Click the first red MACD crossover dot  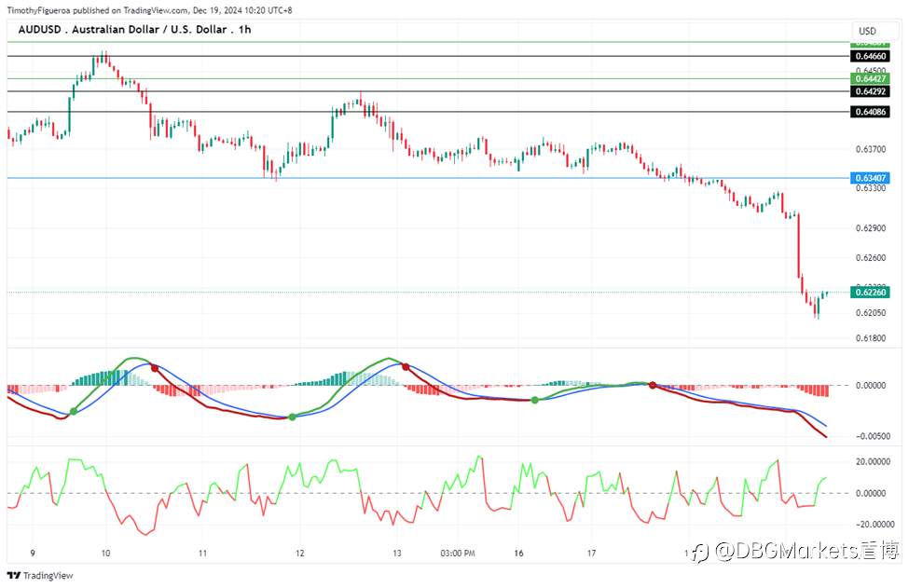click(x=154, y=368)
